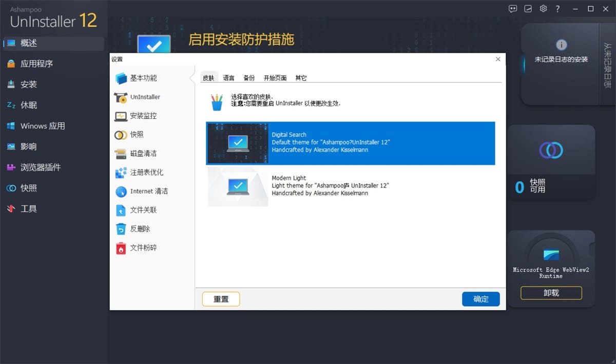Open 基本功能 settings category icon
The width and height of the screenshot is (616, 364).
point(121,78)
